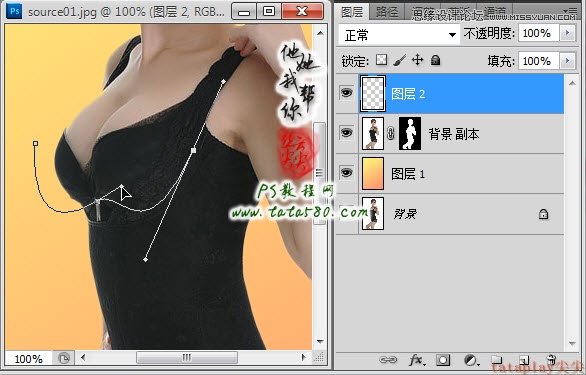Click the document vertical scroll up arrow

320,33
